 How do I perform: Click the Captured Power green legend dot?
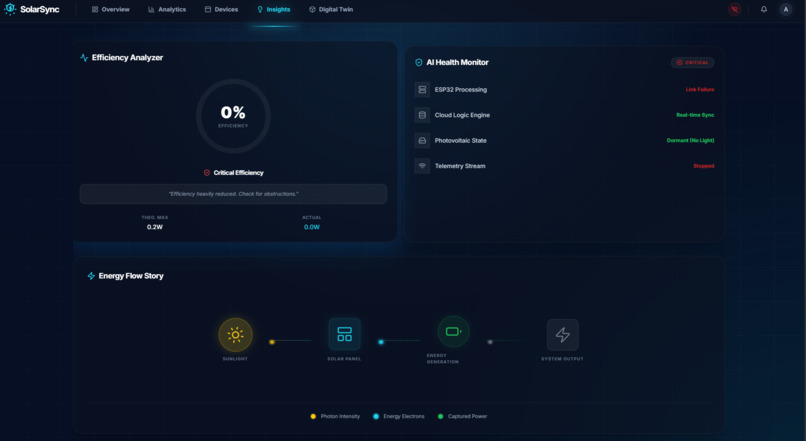click(x=440, y=416)
